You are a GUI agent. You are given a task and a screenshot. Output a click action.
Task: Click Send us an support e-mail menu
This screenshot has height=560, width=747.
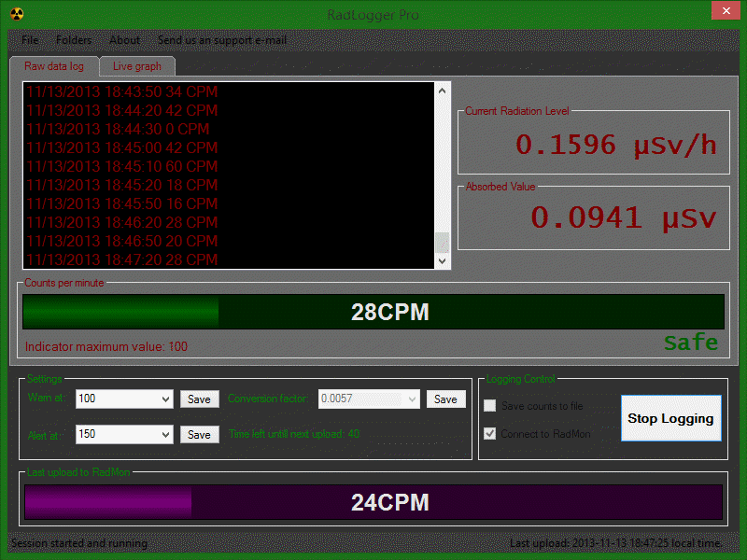pos(222,40)
